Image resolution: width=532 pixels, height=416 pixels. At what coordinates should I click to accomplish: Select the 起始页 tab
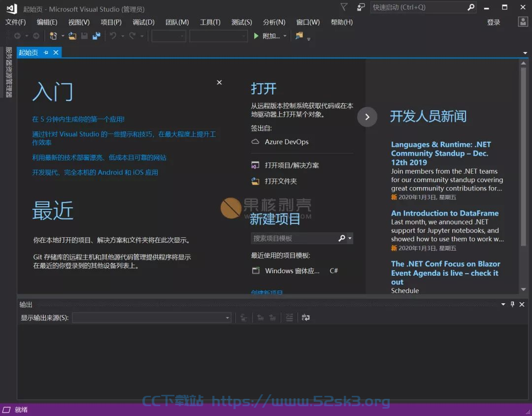pyautogui.click(x=28, y=53)
